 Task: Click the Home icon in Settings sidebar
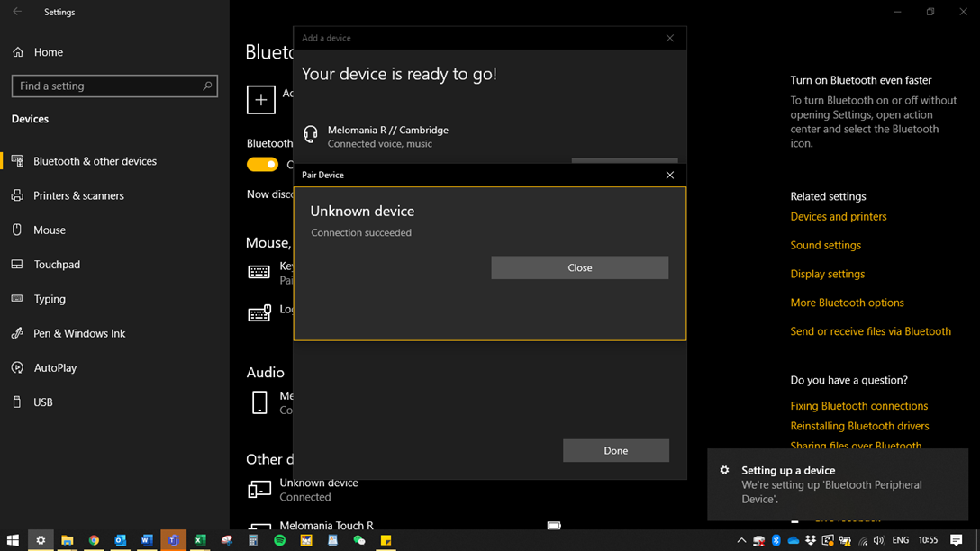click(x=18, y=52)
